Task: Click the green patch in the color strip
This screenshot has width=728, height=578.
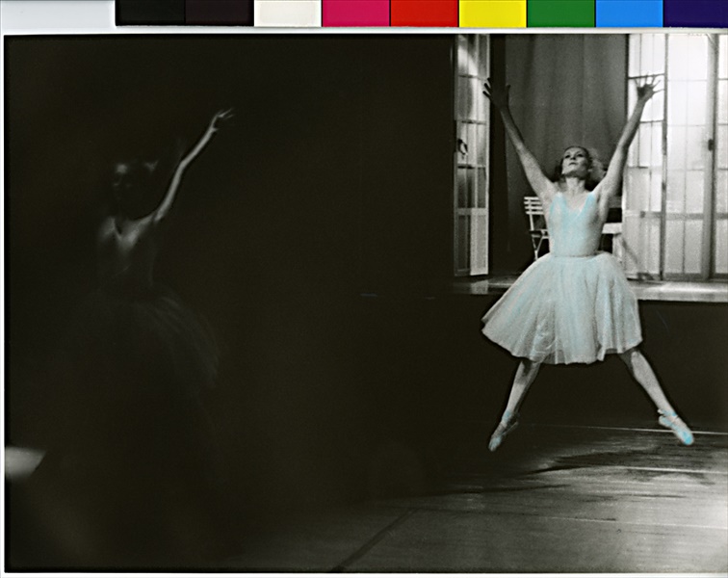Action: [560, 13]
